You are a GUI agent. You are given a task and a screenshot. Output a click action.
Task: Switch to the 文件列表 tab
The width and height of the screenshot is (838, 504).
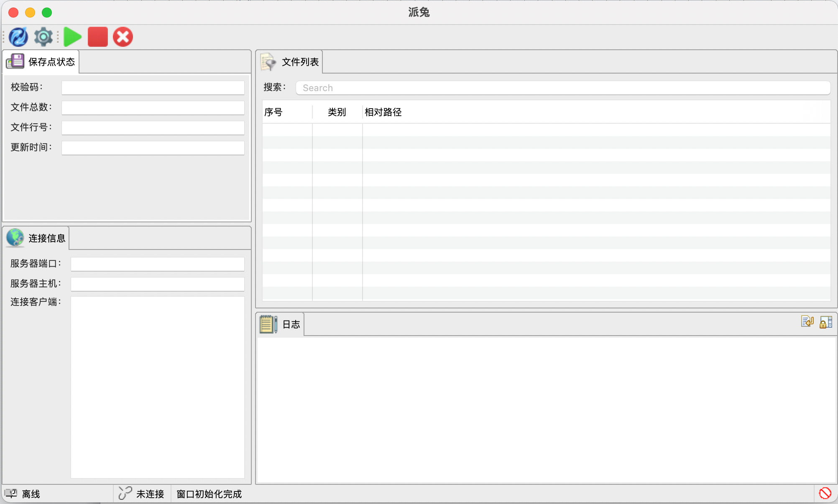coord(300,61)
